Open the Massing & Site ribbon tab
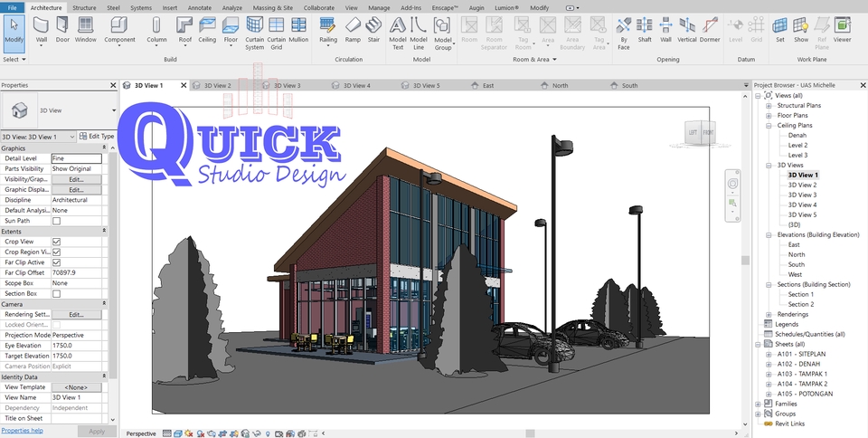This screenshot has height=438, width=868. (272, 8)
